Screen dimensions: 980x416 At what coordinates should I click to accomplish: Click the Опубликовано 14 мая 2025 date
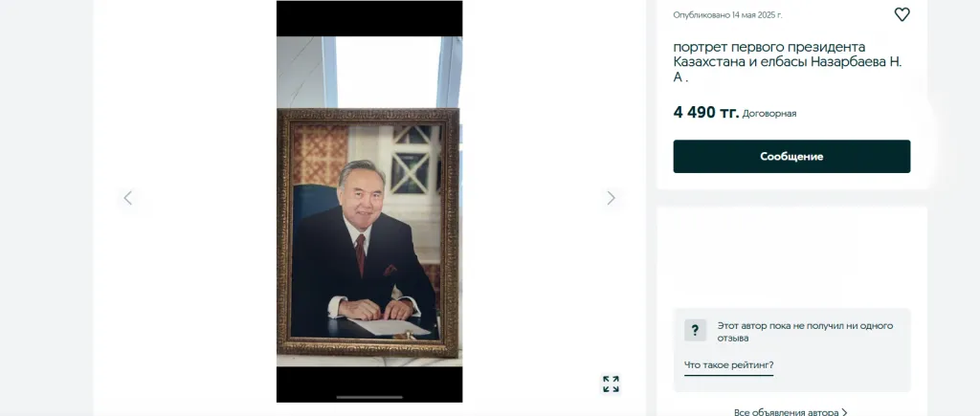[727, 15]
